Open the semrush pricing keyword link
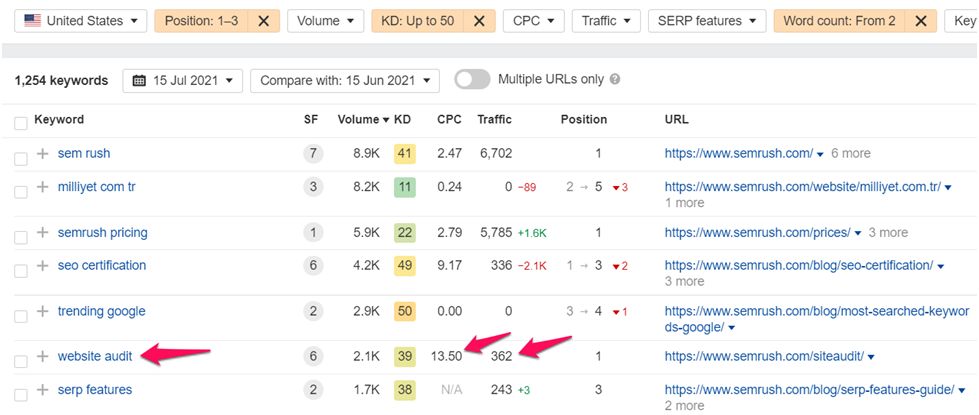The width and height of the screenshot is (979, 415). coord(102,233)
